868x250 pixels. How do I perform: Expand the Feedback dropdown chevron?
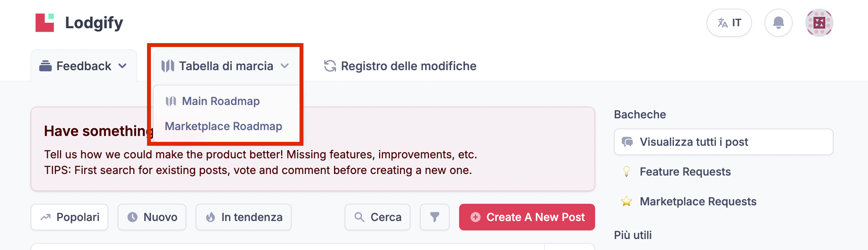pos(122,66)
